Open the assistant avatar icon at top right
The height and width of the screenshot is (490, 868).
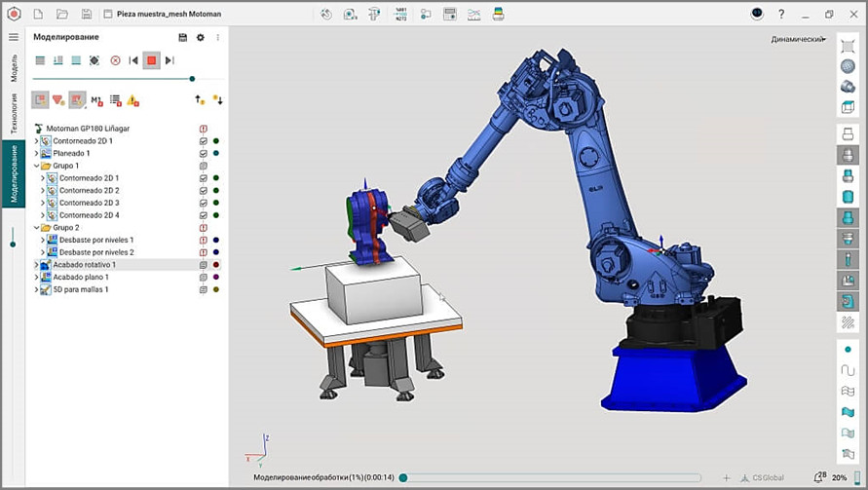[757, 14]
